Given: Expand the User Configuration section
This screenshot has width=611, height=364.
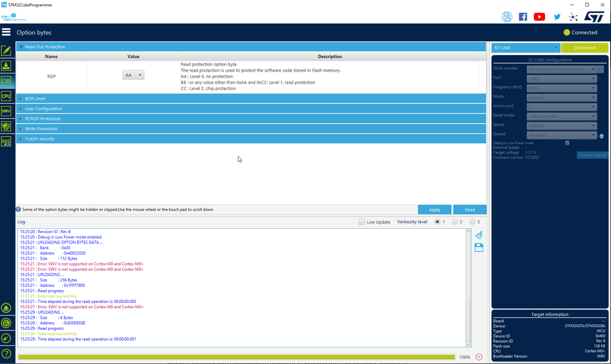Looking at the screenshot, I should tap(251, 109).
